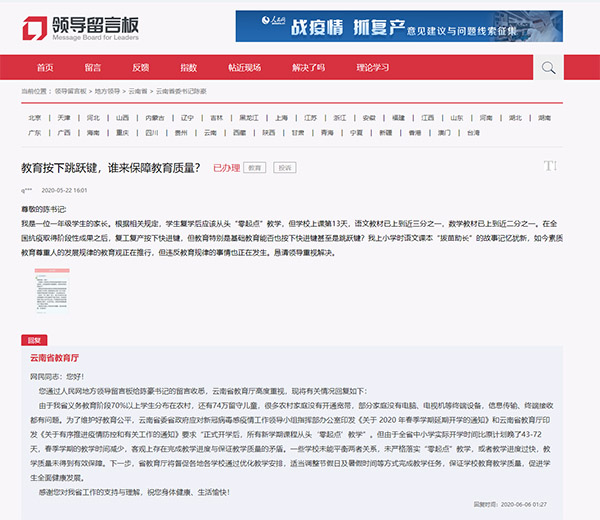This screenshot has height=520, width=600.
Task: Click the post date 2020-05-22 16:01
Action: 64,190
